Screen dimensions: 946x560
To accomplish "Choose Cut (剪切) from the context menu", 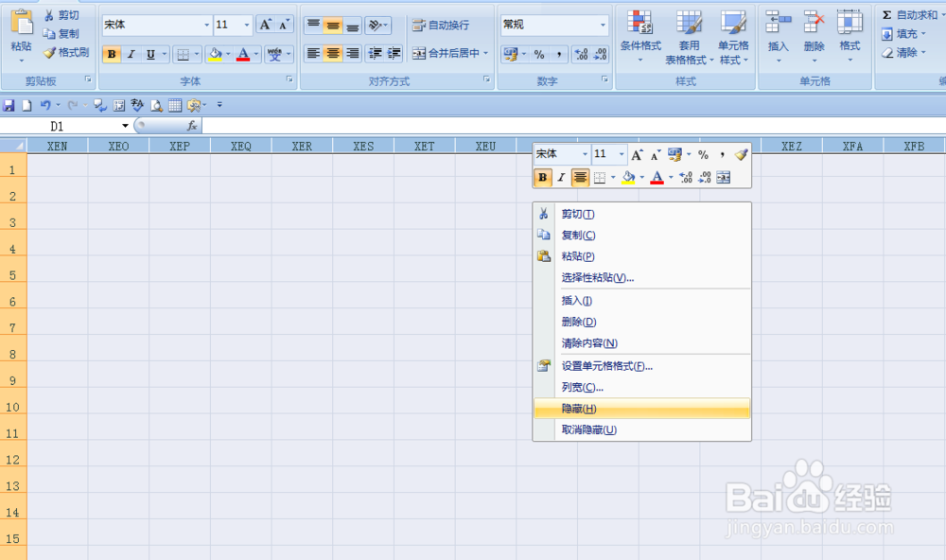I will pyautogui.click(x=642, y=214).
